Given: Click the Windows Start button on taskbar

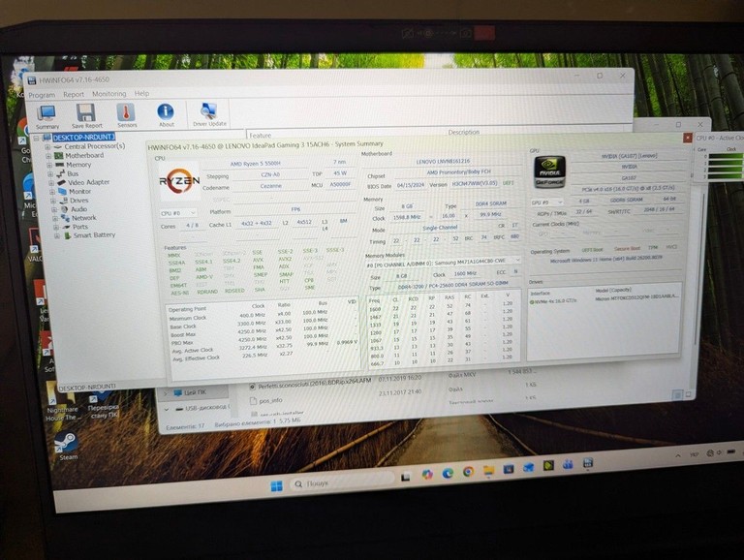Looking at the screenshot, I should [276, 485].
